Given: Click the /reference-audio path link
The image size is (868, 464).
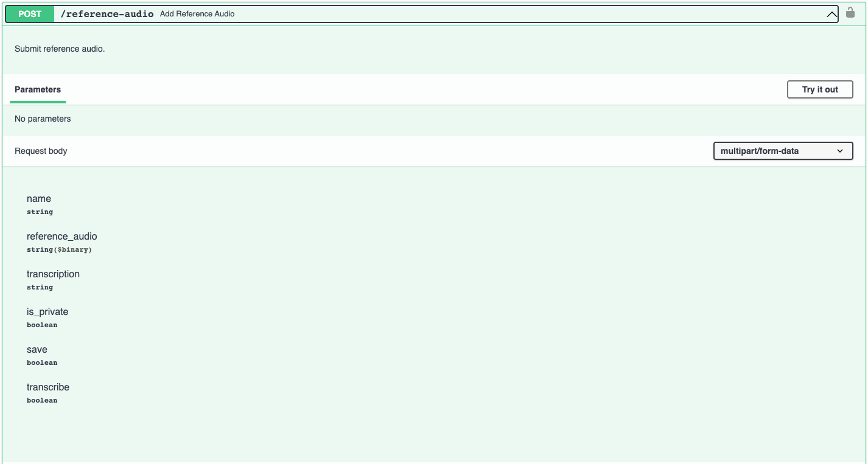Looking at the screenshot, I should 107,13.
